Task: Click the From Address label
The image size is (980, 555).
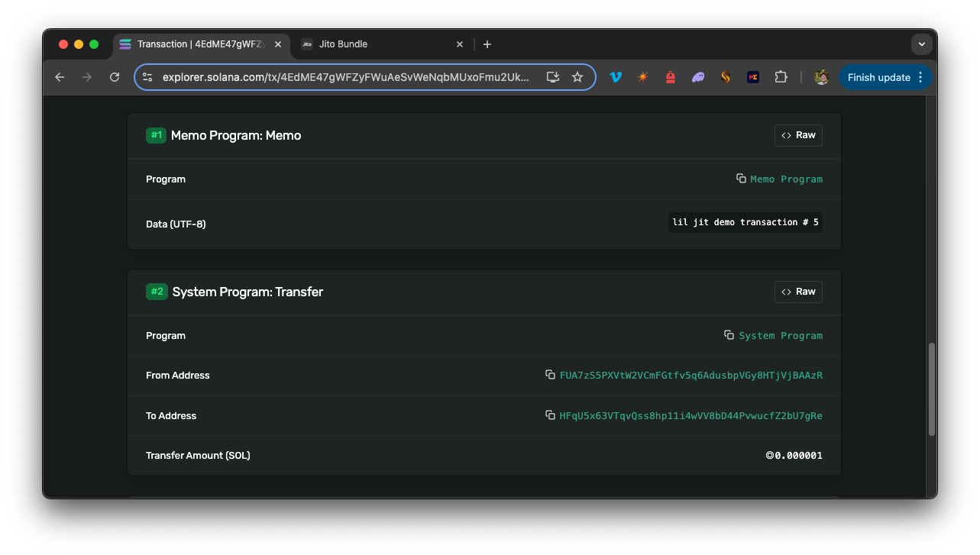Action: 177,376
